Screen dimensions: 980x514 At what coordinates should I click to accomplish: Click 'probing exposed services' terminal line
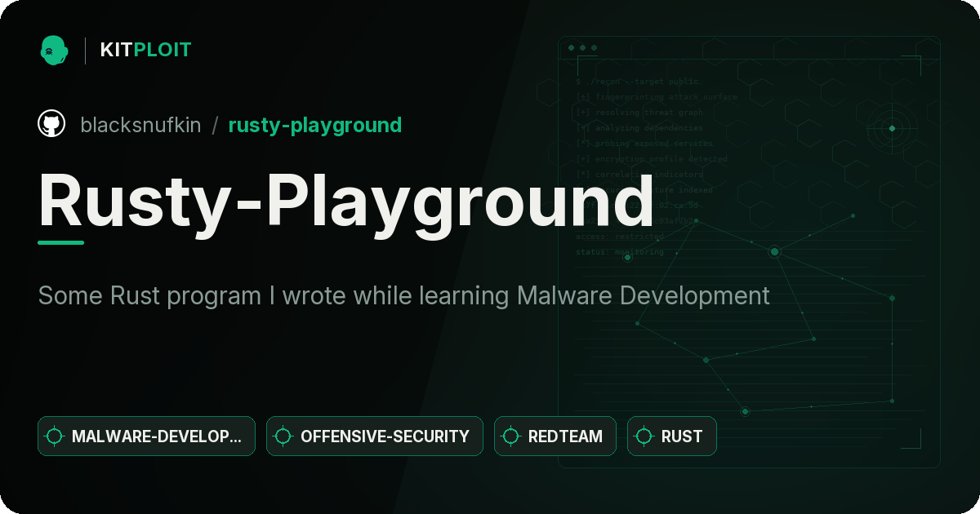[644, 144]
